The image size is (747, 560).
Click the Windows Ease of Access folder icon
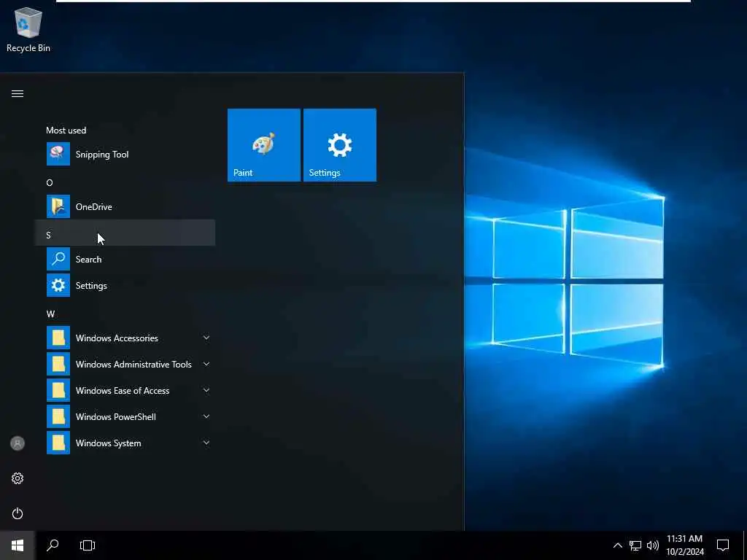coord(58,391)
